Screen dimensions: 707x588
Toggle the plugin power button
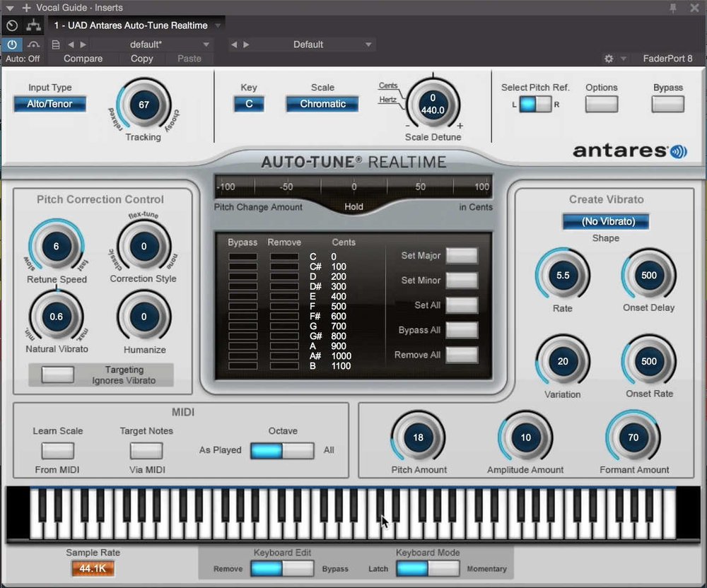[x=11, y=44]
